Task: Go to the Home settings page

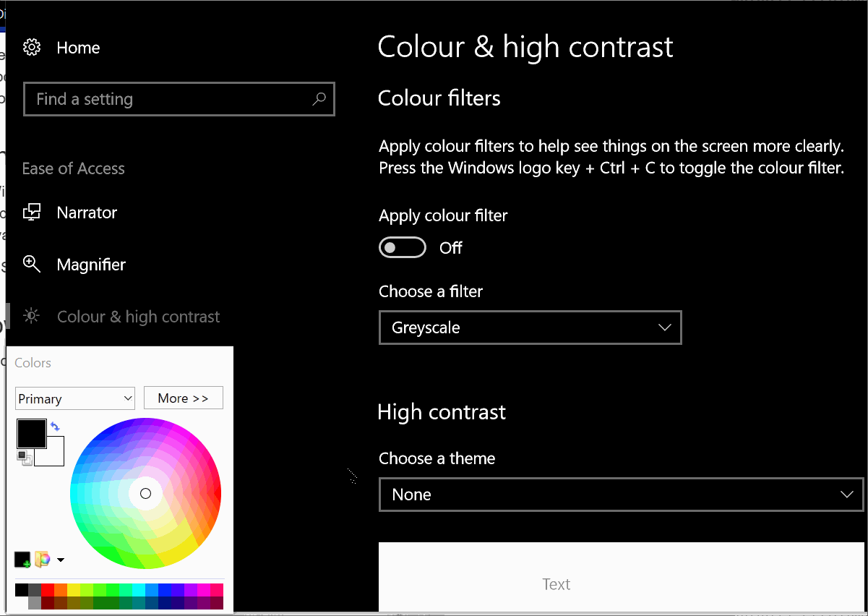Action: pos(77,48)
